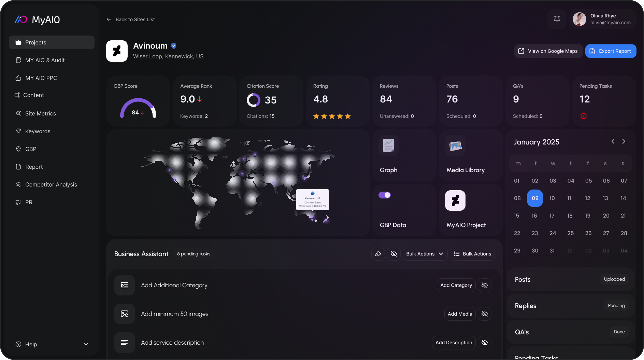This screenshot has height=360, width=644.
Task: Open MY AIO PPC in the sidebar
Action: tap(52, 78)
